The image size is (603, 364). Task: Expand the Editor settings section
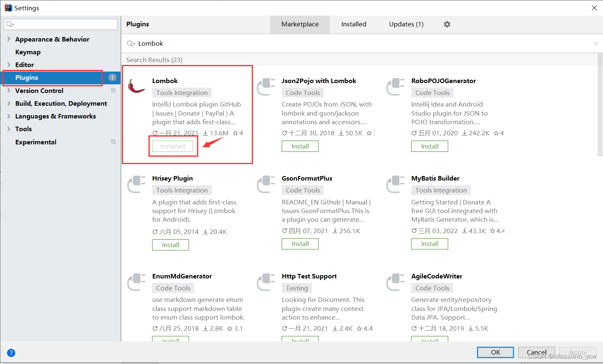pyautogui.click(x=9, y=65)
